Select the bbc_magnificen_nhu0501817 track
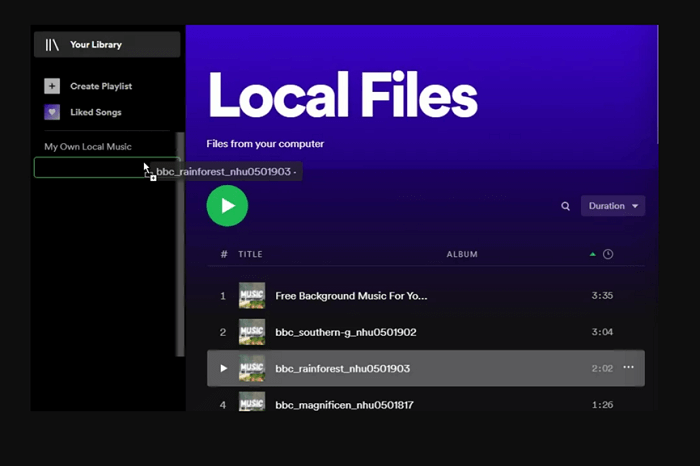Image resolution: width=700 pixels, height=466 pixels. pos(344,405)
